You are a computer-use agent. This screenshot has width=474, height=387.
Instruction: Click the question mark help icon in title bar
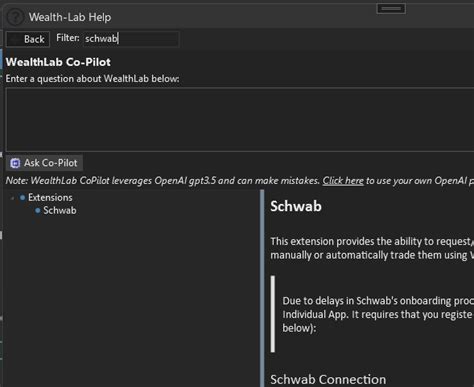click(15, 17)
